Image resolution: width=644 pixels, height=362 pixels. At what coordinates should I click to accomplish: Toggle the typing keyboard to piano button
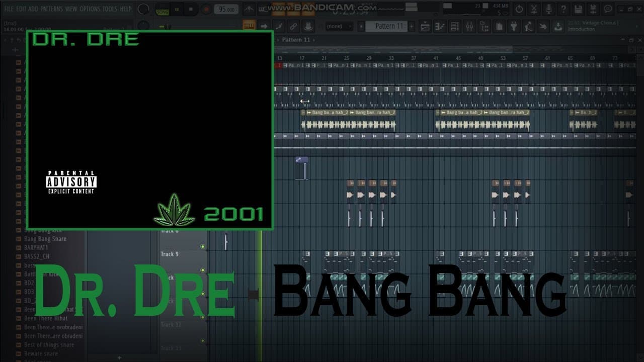click(x=249, y=26)
